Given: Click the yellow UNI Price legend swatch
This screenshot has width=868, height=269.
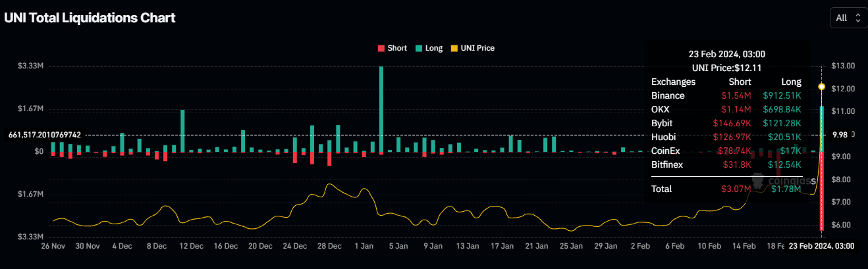Looking at the screenshot, I should [x=454, y=49].
